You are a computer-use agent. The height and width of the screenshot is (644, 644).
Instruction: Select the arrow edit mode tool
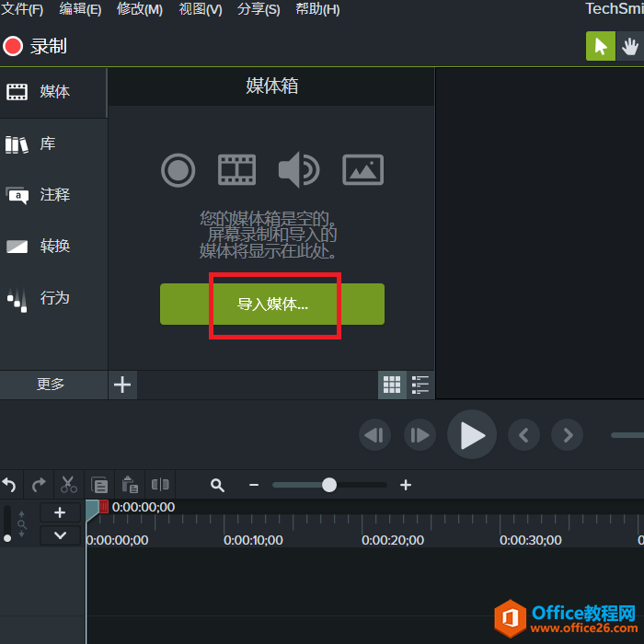(600, 46)
